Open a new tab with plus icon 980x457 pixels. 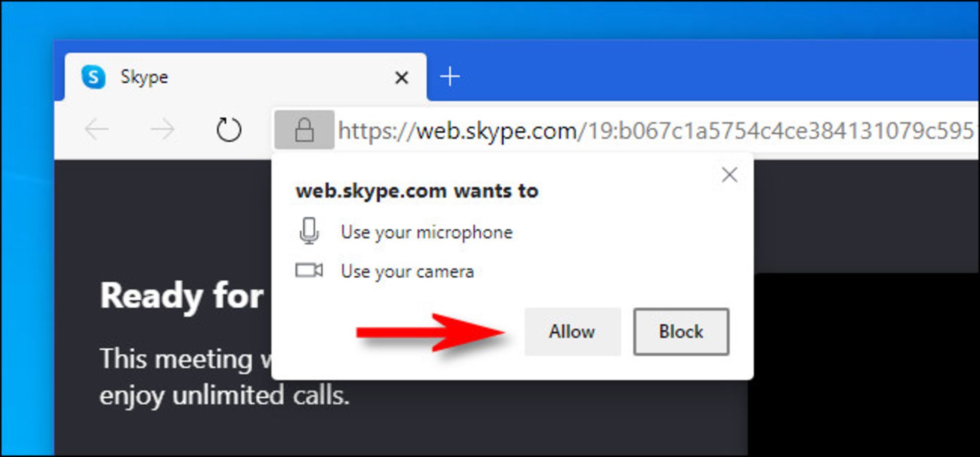(450, 77)
